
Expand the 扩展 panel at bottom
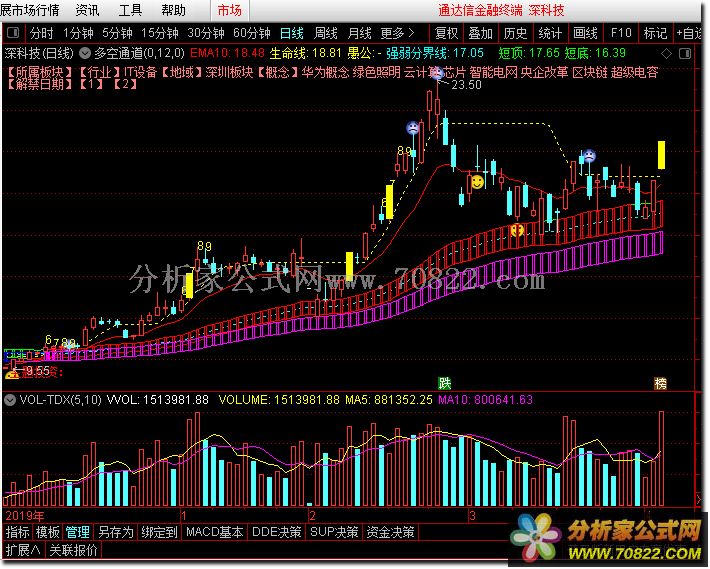[22, 549]
